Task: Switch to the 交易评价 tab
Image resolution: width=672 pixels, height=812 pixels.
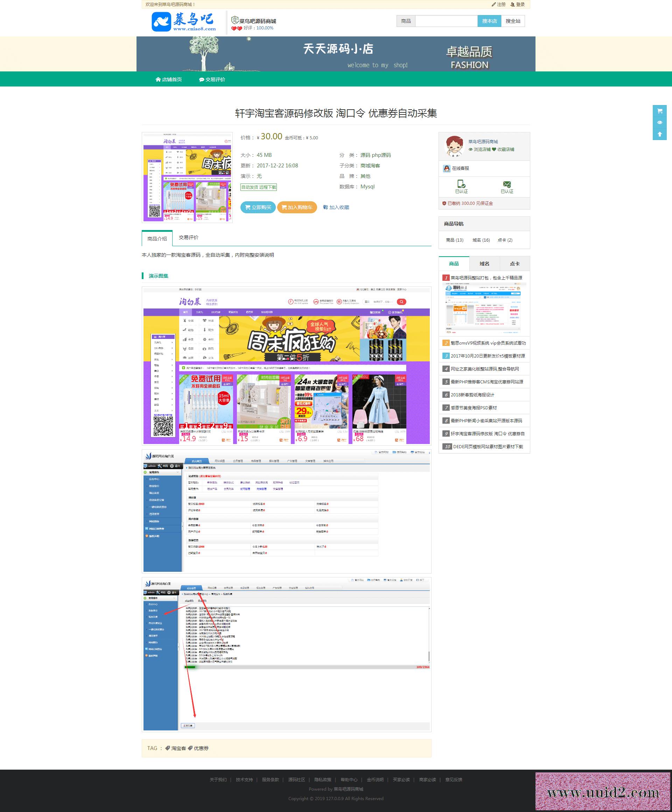Action: (x=189, y=237)
